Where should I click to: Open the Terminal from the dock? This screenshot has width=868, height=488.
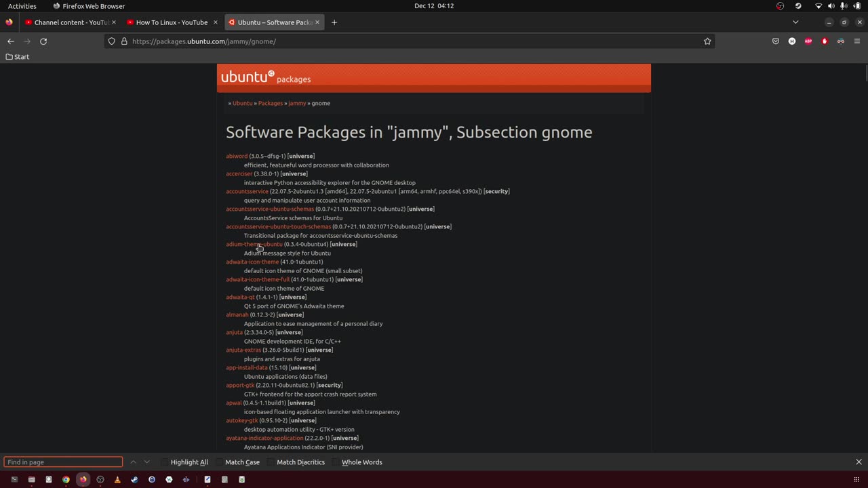(x=14, y=479)
